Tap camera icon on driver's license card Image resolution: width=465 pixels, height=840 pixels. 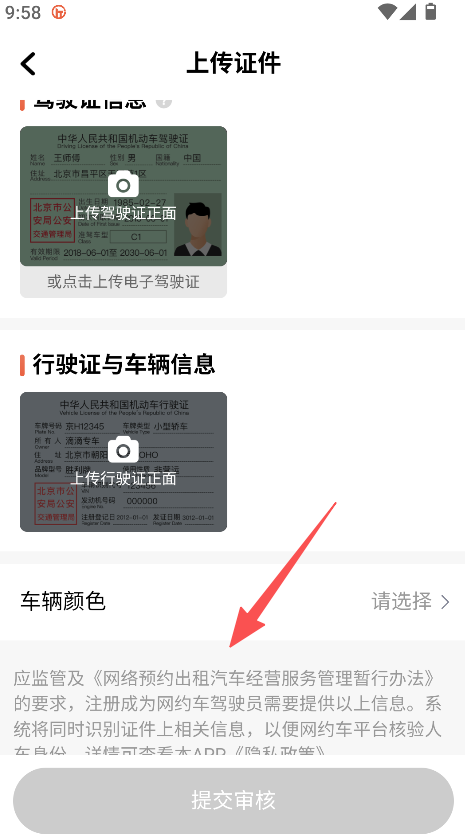tap(123, 185)
